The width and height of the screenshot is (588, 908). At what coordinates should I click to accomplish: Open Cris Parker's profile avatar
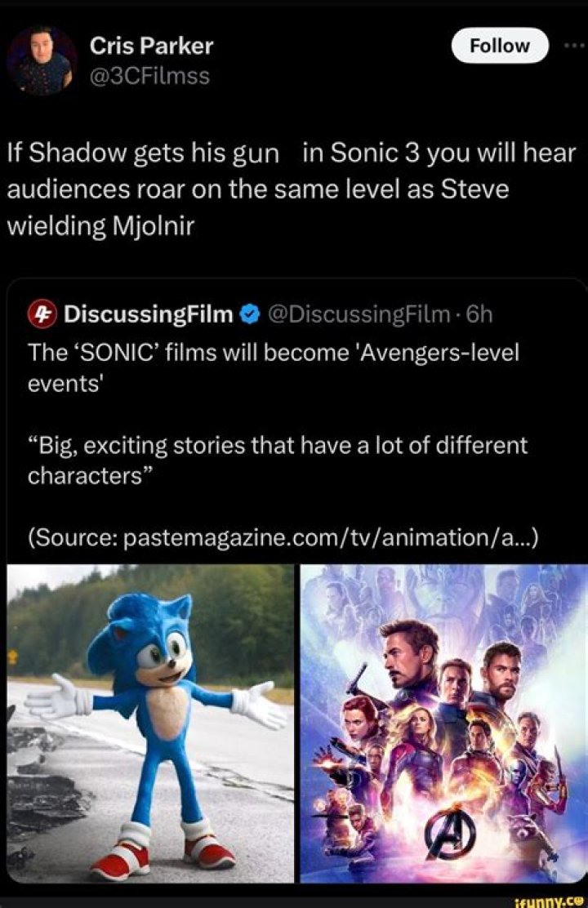pos(42,60)
